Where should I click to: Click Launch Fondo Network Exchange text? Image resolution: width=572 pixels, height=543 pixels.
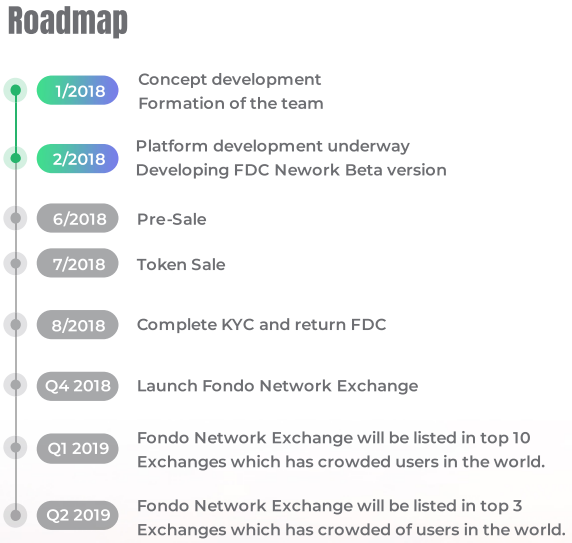(x=278, y=386)
